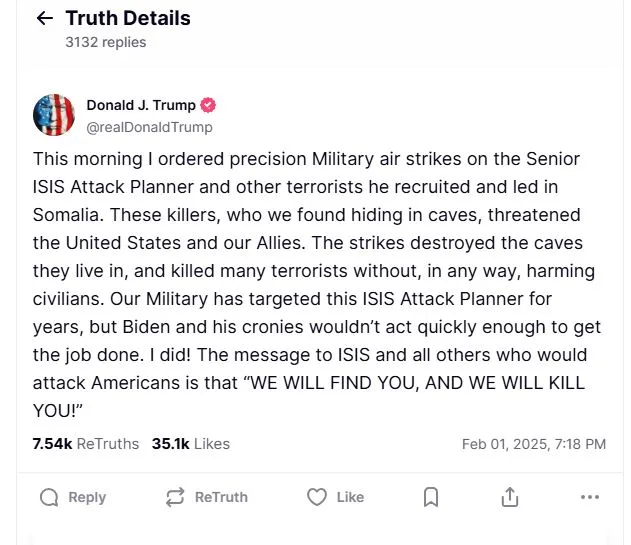Go back using the left arrow

tap(43, 18)
